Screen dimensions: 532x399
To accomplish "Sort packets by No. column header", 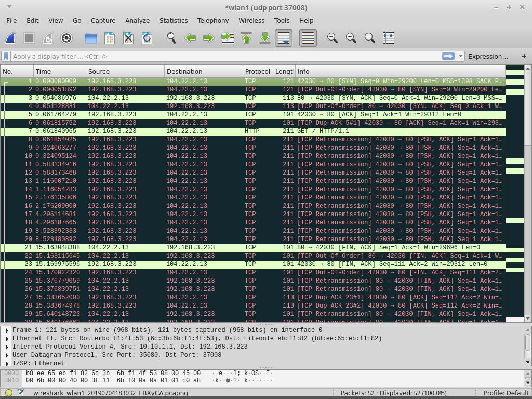I will point(17,72).
